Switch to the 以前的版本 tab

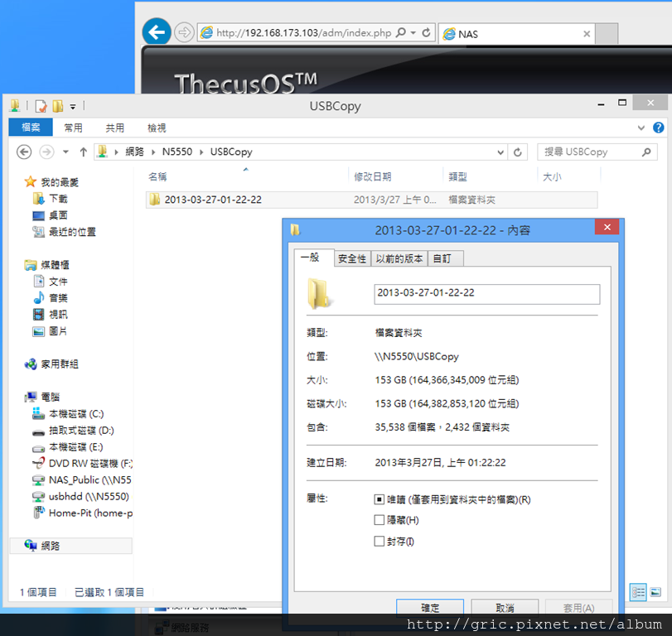pyautogui.click(x=399, y=258)
